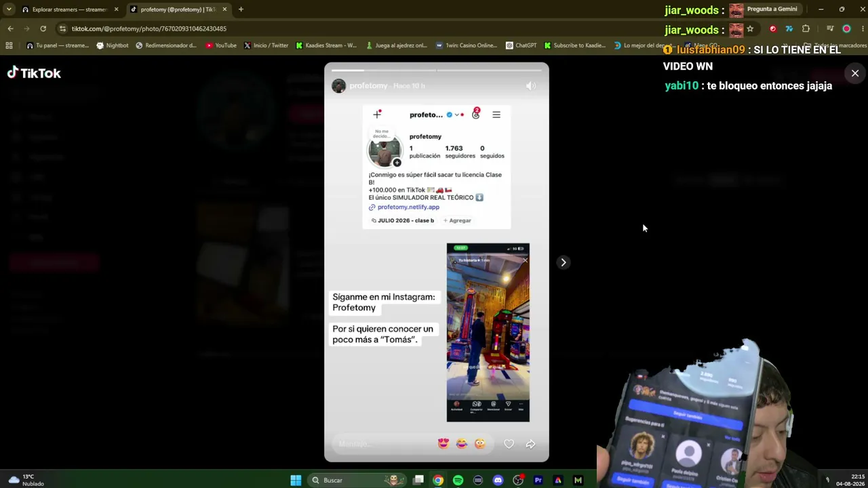
Task: Open Discord from the taskbar
Action: pos(498,481)
